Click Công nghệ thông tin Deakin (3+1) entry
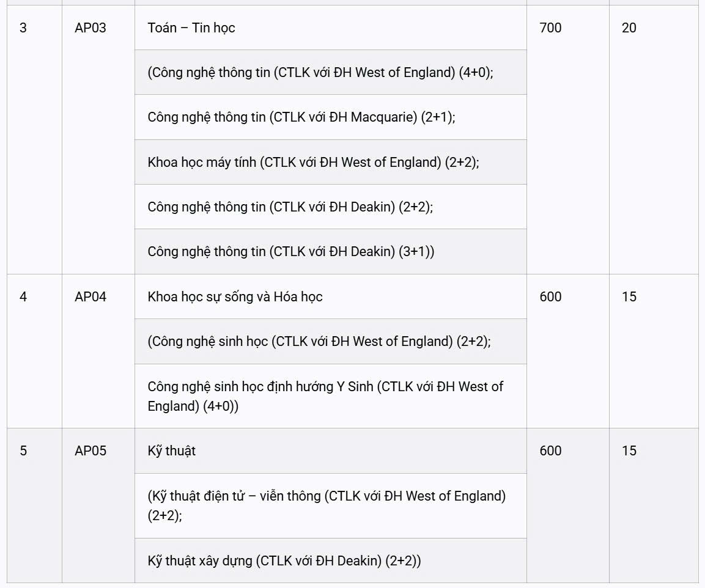This screenshot has width=705, height=588. coord(291,252)
